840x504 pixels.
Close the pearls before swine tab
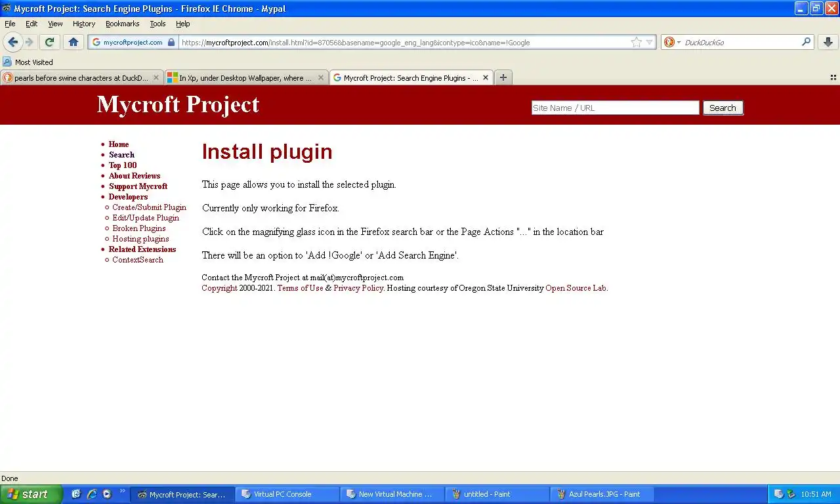tap(156, 77)
